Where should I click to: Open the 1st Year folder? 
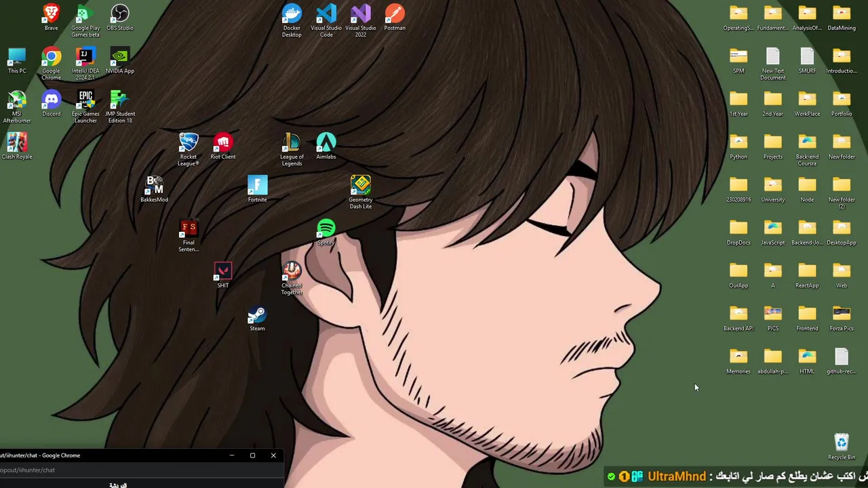pos(738,103)
